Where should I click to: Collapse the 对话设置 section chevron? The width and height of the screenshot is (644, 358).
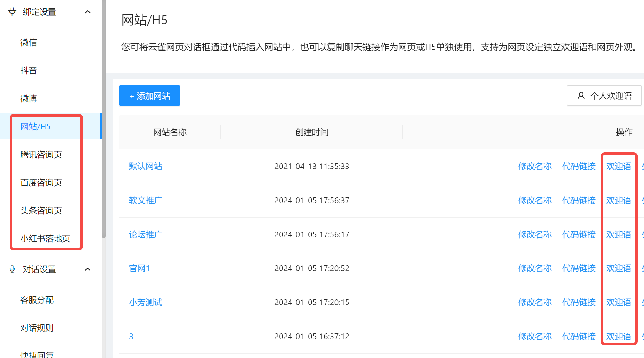tap(88, 269)
